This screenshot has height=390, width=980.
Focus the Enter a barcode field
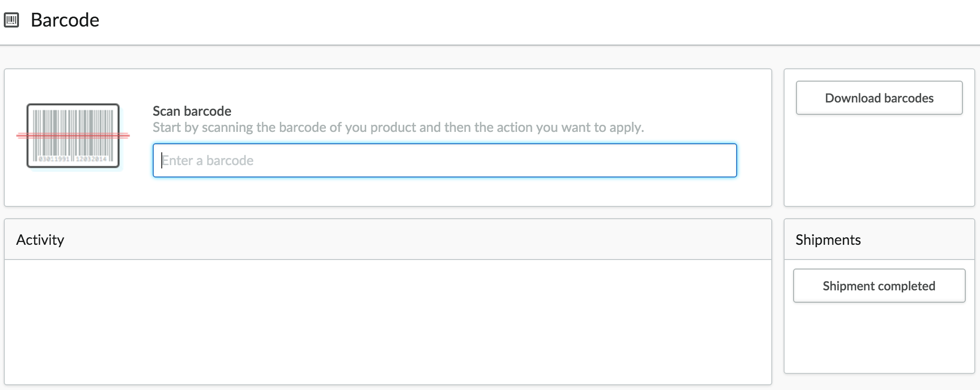(444, 160)
